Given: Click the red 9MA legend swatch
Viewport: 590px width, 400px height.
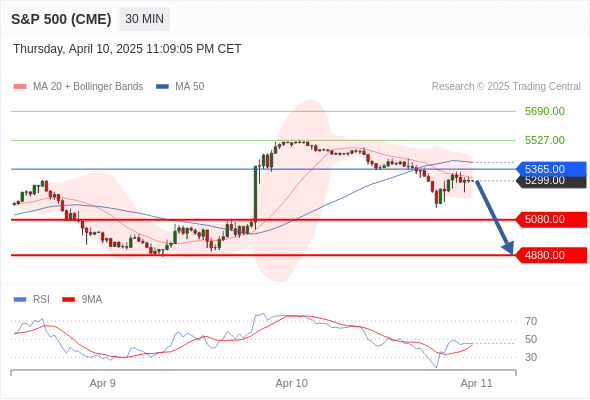Looking at the screenshot, I should pyautogui.click(x=68, y=300).
